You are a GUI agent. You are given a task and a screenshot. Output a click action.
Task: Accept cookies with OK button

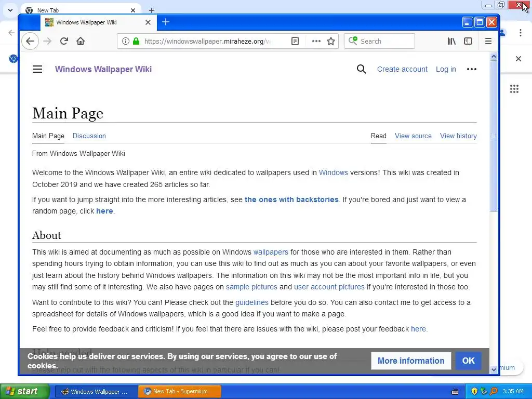(x=468, y=361)
